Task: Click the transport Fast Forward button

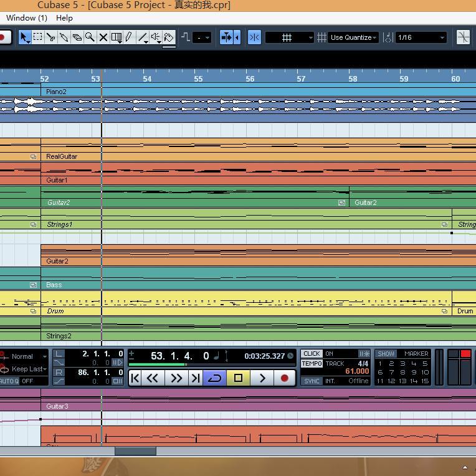Action: (x=176, y=378)
